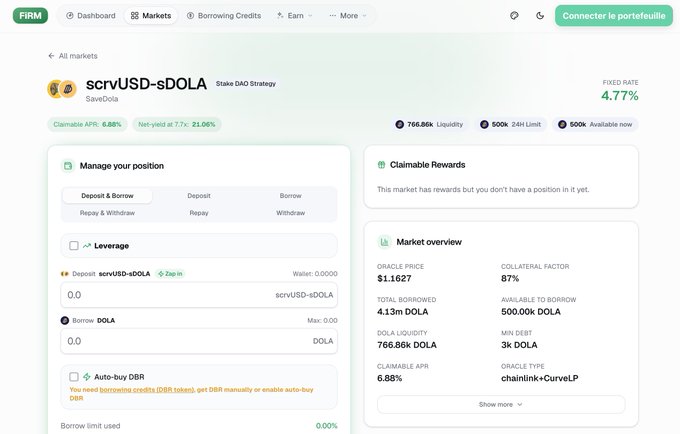
Task: Click the Net-yield at 7.7x pill
Action: tap(177, 124)
